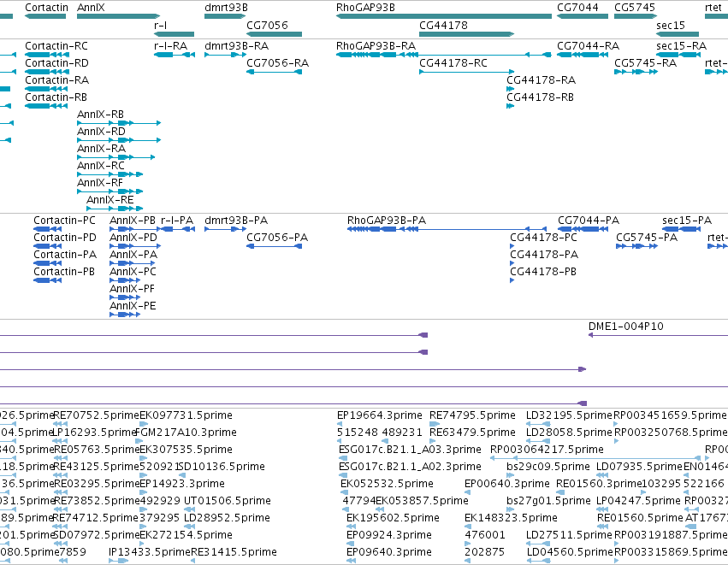728x565 pixels.
Task: Select the 'Cortactin-PC' protein label
Action: (x=64, y=221)
